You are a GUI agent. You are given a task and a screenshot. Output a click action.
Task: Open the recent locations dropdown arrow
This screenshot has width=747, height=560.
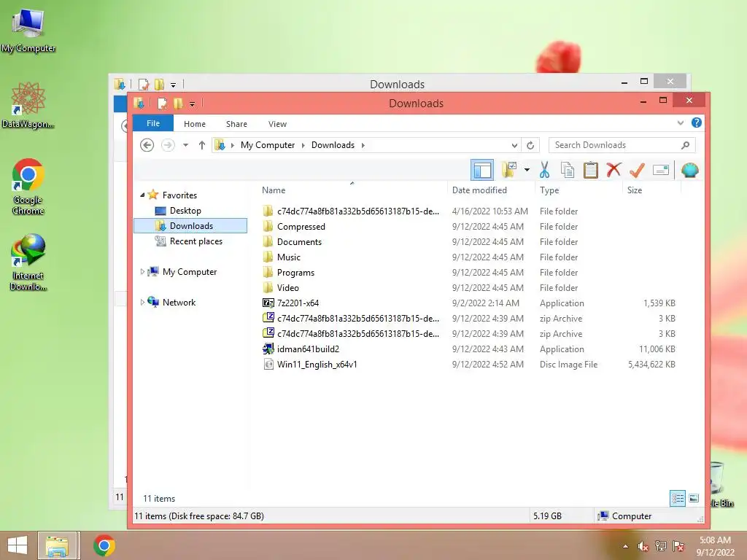pyautogui.click(x=185, y=145)
